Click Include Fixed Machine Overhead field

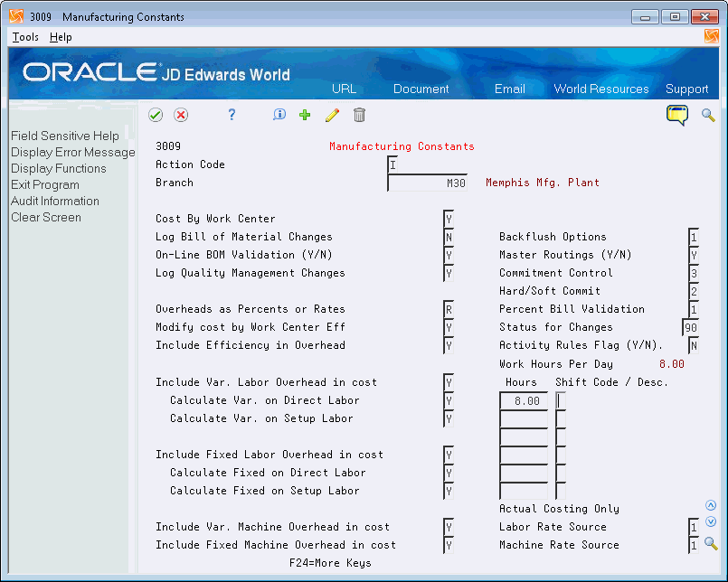point(449,545)
